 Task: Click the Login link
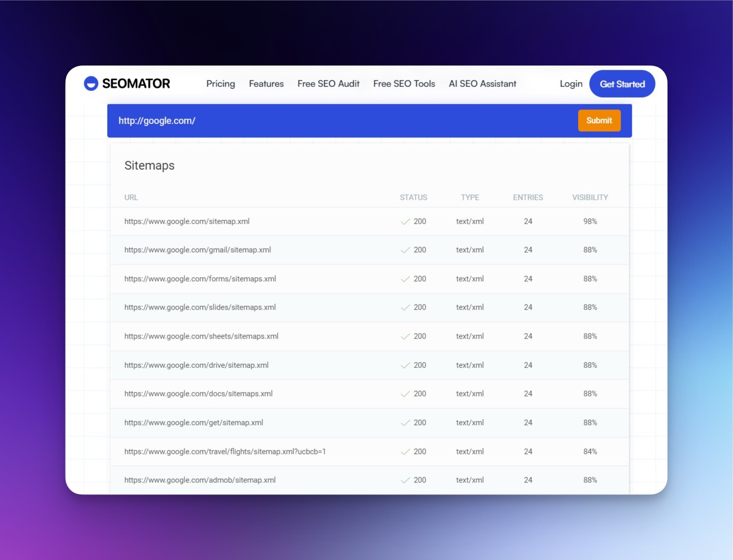pos(571,83)
